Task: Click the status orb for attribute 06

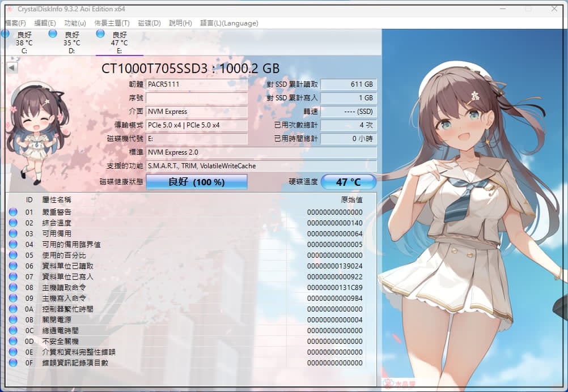Action: point(13,266)
